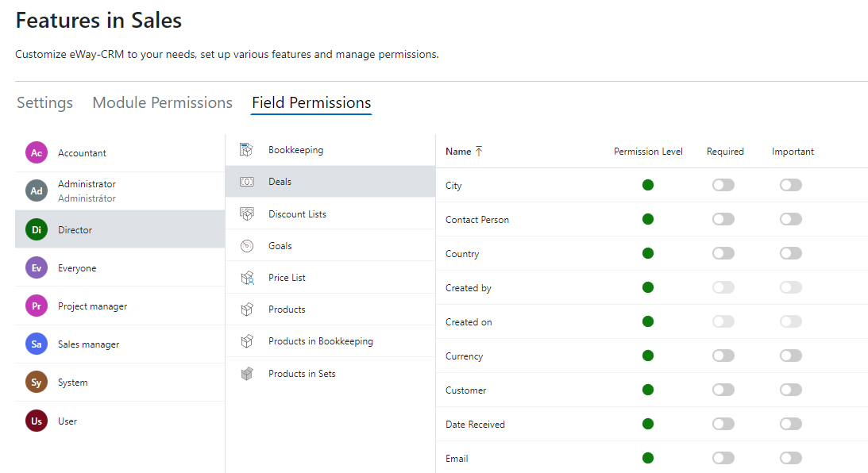Toggle Important for the City field
This screenshot has width=868, height=473.
[x=791, y=185]
